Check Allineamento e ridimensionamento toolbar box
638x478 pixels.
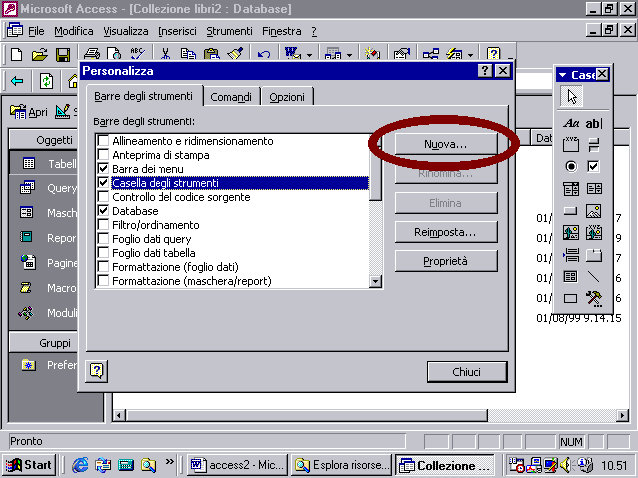pos(103,141)
